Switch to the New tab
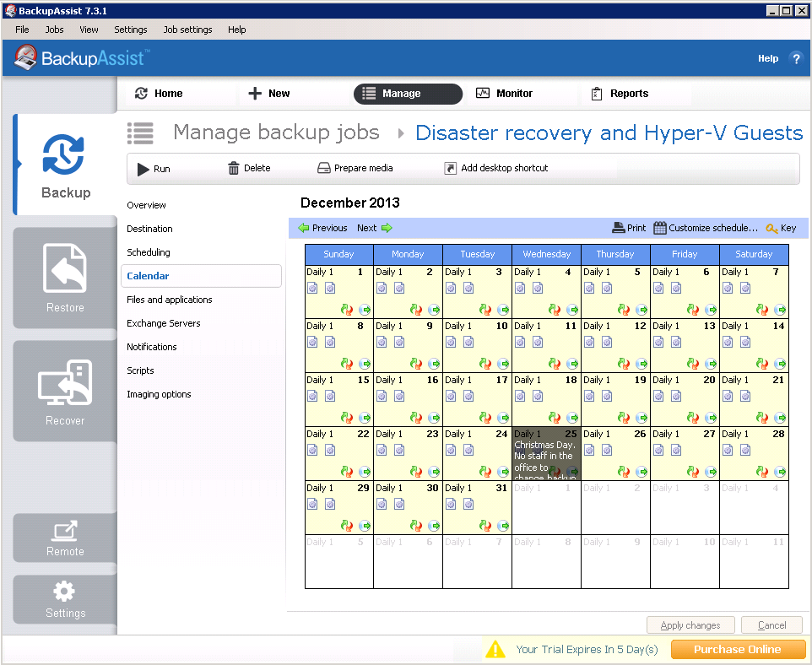 (269, 93)
